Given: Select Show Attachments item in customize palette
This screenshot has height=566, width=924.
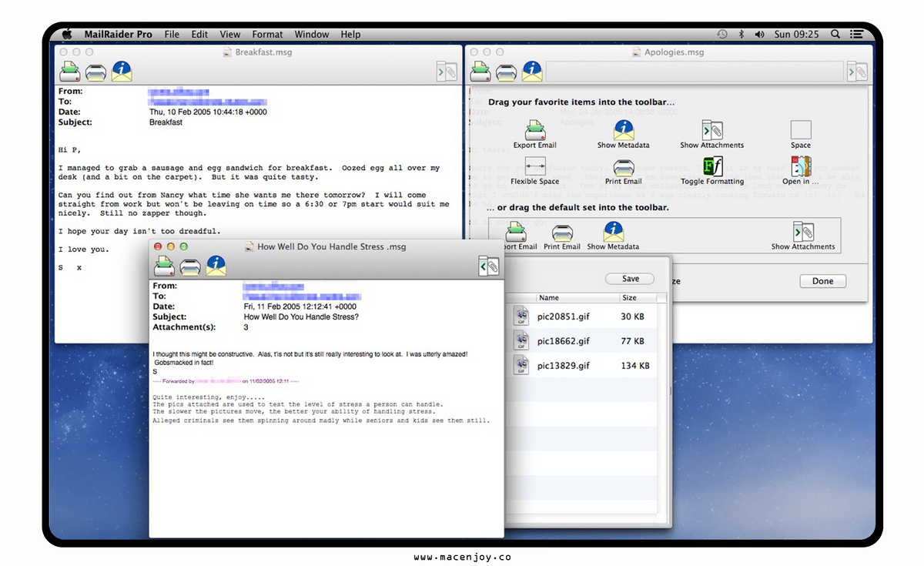Looking at the screenshot, I should 711,134.
